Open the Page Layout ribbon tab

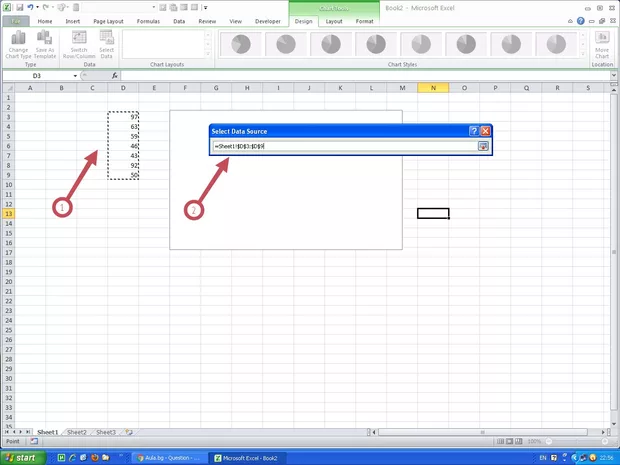tap(108, 21)
